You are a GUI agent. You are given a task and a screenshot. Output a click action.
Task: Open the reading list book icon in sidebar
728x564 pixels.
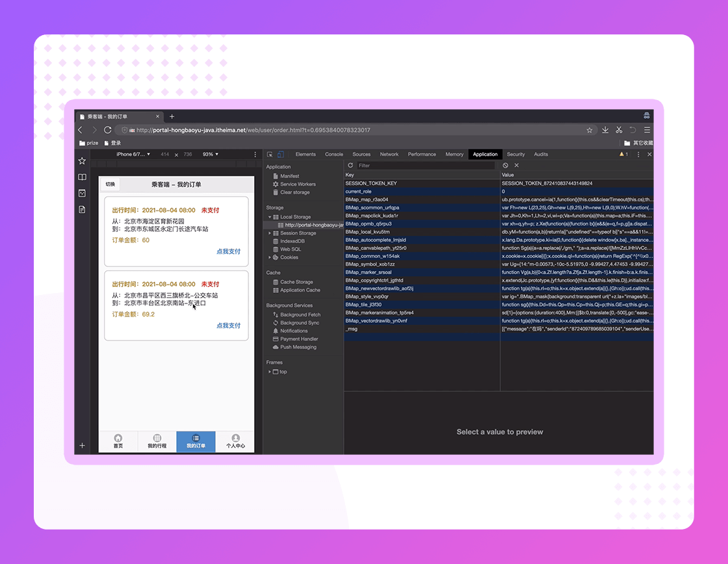click(82, 177)
